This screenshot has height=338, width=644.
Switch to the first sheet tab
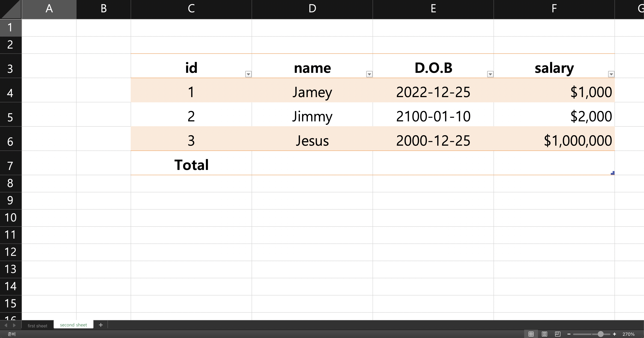click(38, 326)
